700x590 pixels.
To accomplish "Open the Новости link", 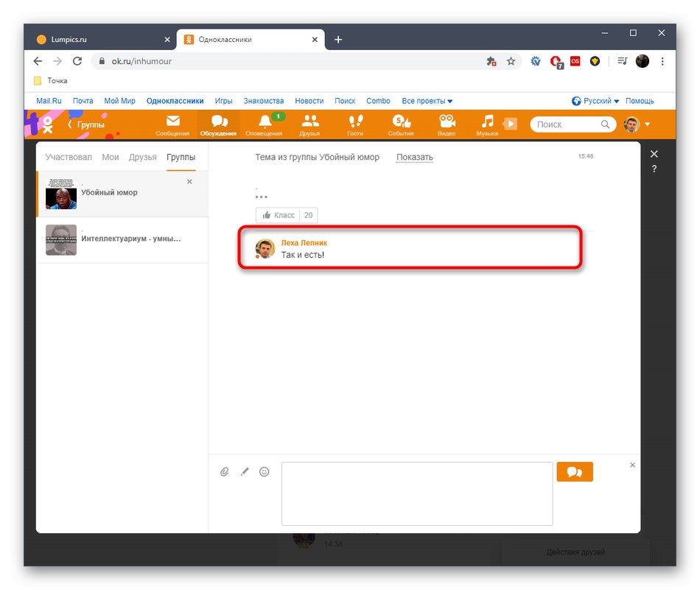I will 309,101.
